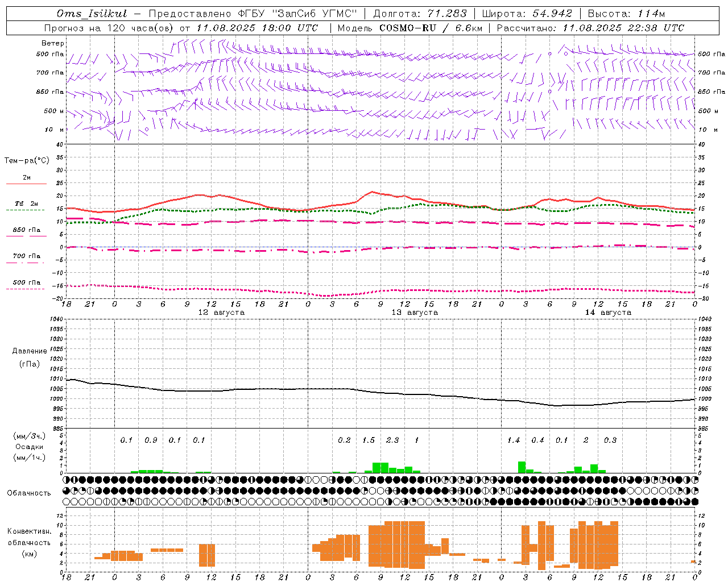728x582 pixels.
Task: Click the latitude value Широта: 54.942
Action: pyautogui.click(x=527, y=14)
